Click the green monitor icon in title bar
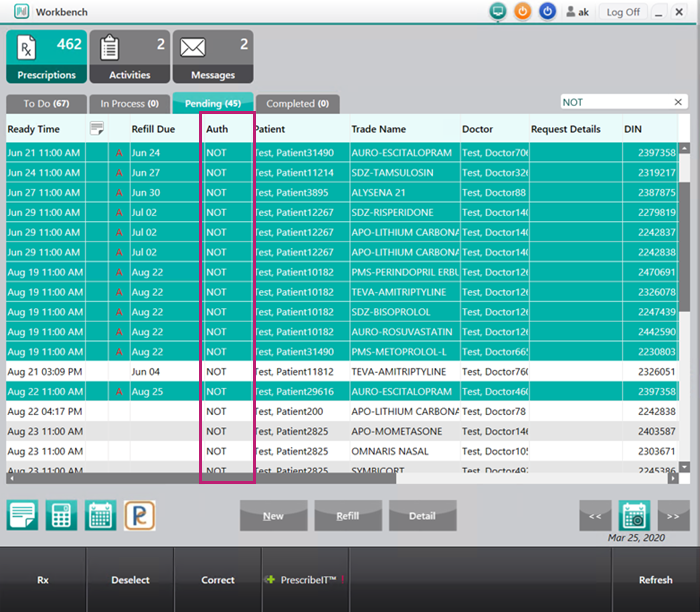 tap(498, 11)
